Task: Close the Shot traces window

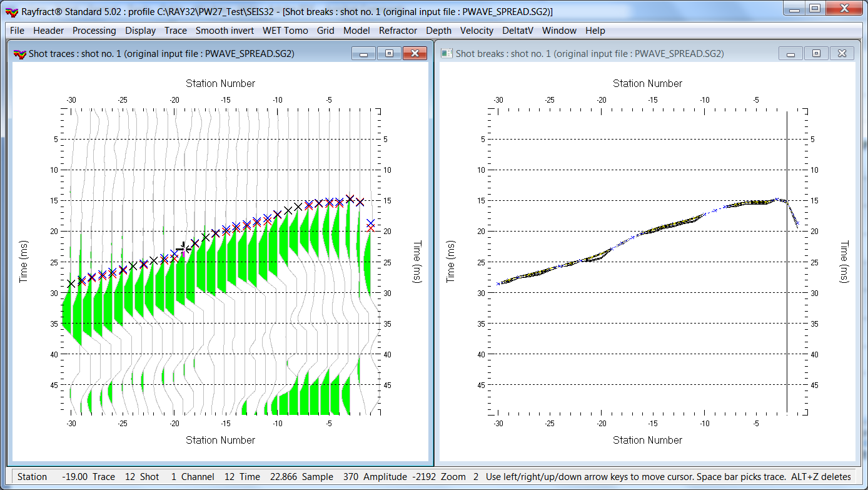Action: click(414, 54)
